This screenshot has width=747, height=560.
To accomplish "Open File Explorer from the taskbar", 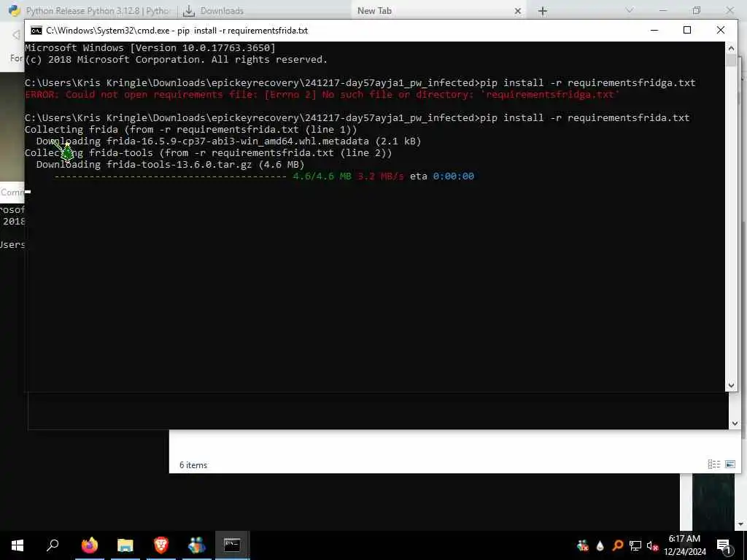I will pos(125,545).
